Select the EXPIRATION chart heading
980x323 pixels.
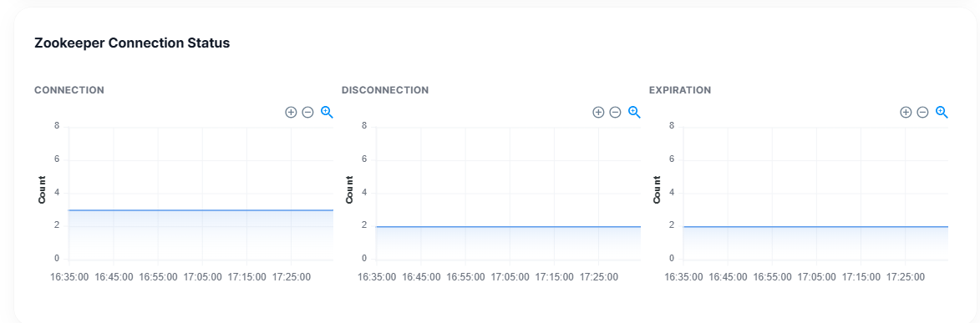coord(680,90)
